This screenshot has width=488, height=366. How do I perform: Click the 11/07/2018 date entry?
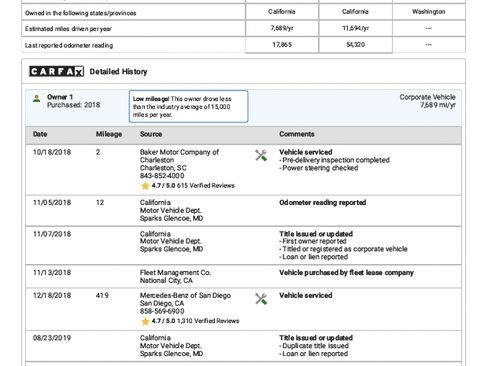pos(52,234)
